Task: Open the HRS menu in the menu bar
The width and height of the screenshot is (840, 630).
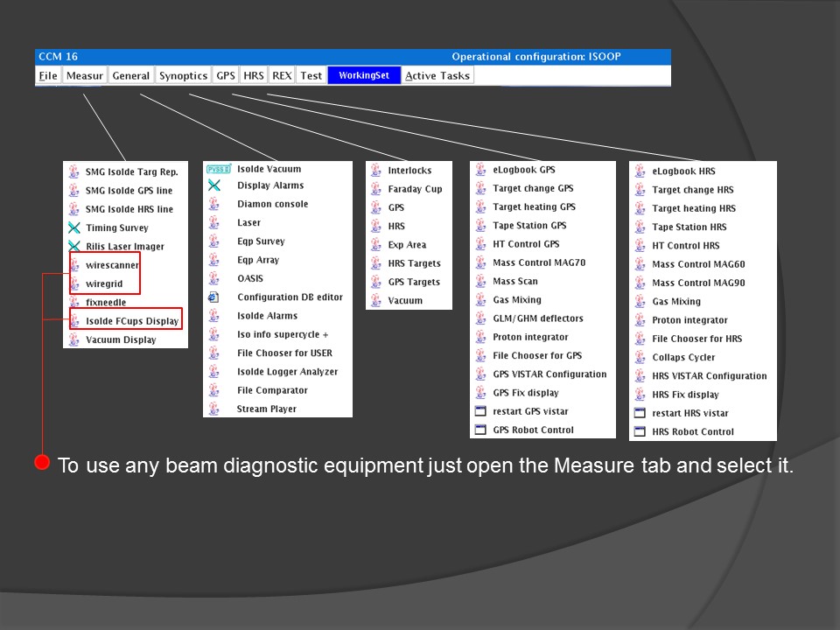Action: pyautogui.click(x=254, y=75)
